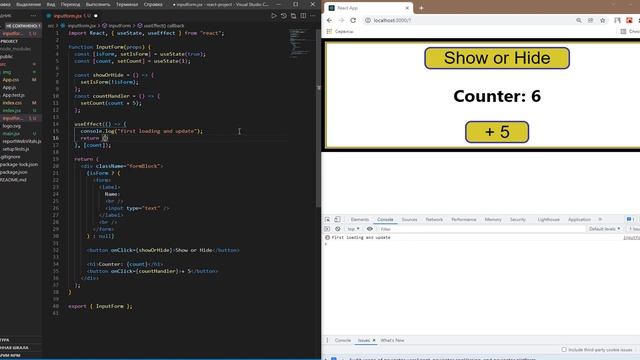Open App.test.js in the explorer
The image size is (640, 360).
[13, 96]
